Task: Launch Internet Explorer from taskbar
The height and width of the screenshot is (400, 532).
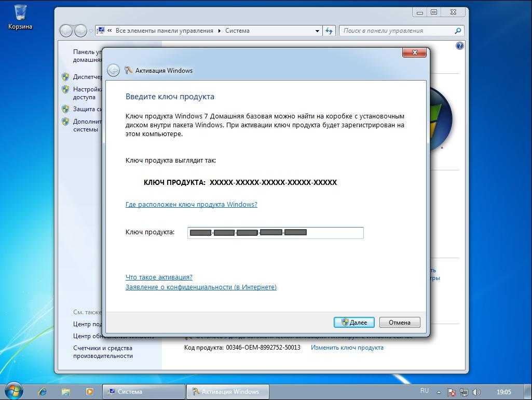Action: coord(43,392)
